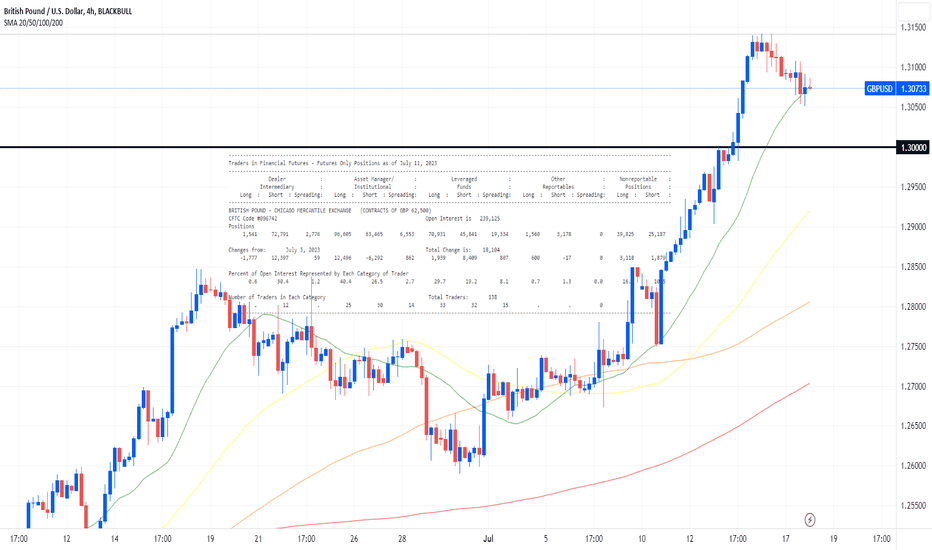Screen dimensions: 932x550
Task: Click the 17:00 label between 14 and 19
Action: 162,539
